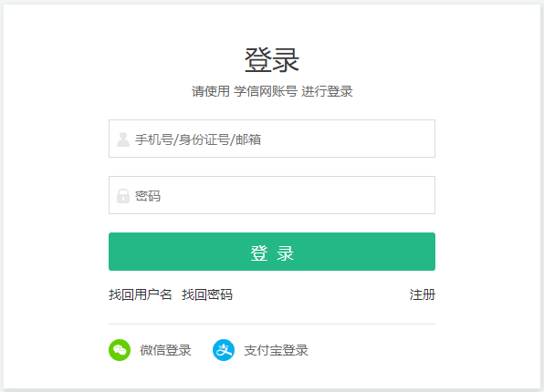The width and height of the screenshot is (544, 392).
Task: Click the padlock icon in password field
Action: point(123,196)
